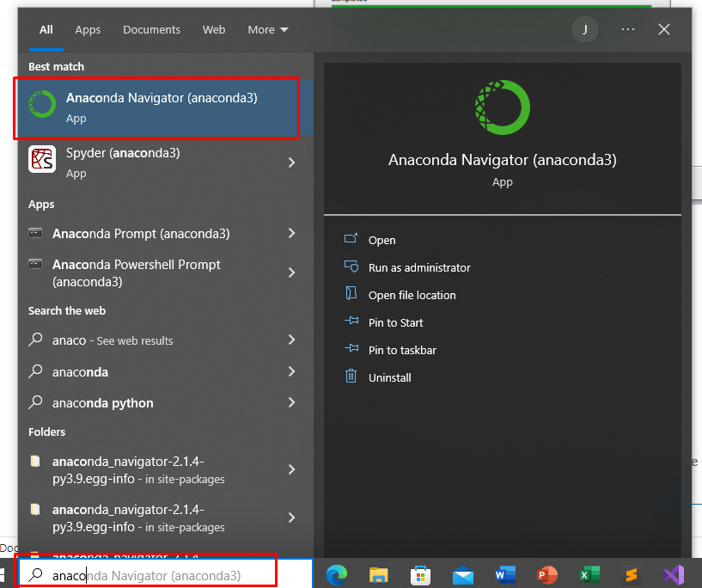
Task: Open PowerPoint from the taskbar
Action: [546, 574]
